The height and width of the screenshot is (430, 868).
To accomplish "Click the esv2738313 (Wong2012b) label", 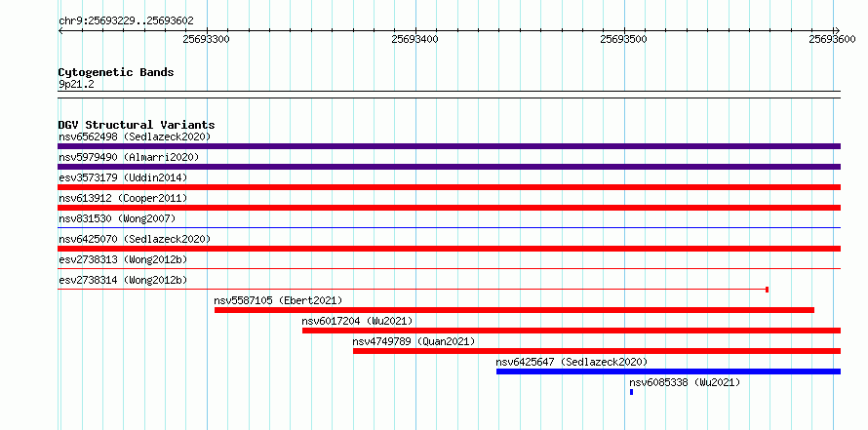I will [123, 259].
